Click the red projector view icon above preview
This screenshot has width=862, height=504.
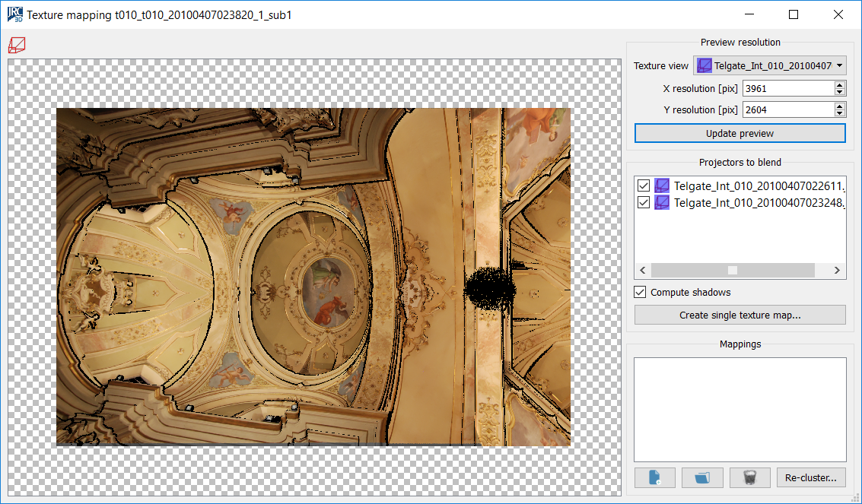click(17, 46)
